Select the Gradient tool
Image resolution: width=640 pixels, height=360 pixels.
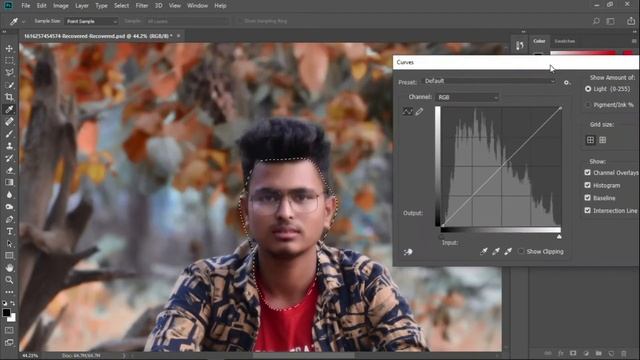coord(9,182)
